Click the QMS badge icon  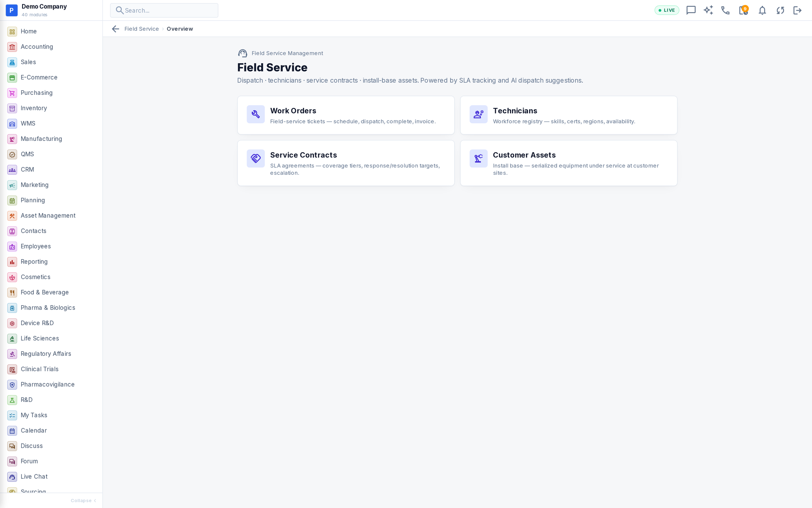pyautogui.click(x=12, y=154)
